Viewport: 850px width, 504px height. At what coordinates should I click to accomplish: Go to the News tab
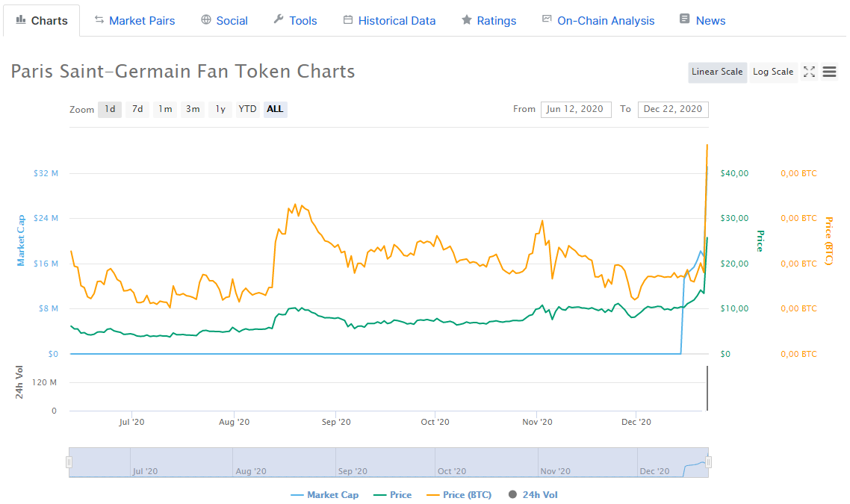pos(703,21)
